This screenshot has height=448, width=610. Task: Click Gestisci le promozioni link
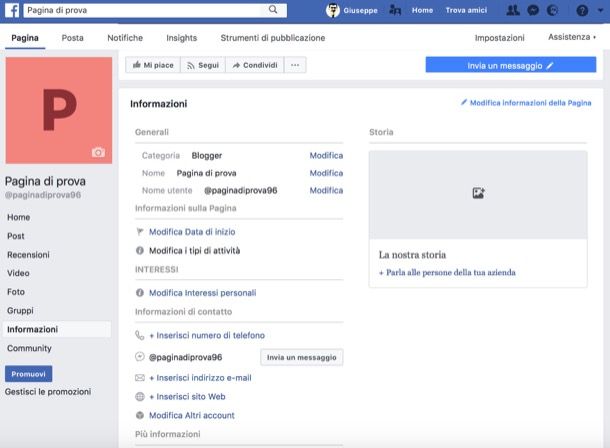pos(48,392)
